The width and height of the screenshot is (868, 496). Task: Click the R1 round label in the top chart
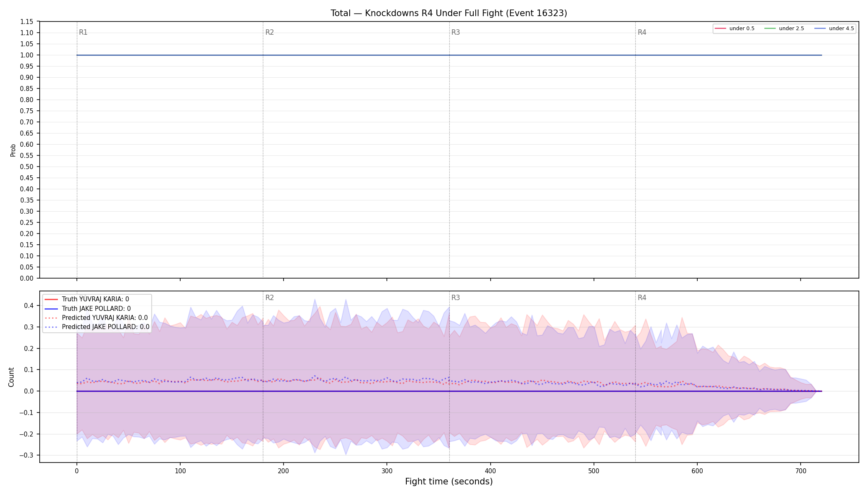point(83,32)
